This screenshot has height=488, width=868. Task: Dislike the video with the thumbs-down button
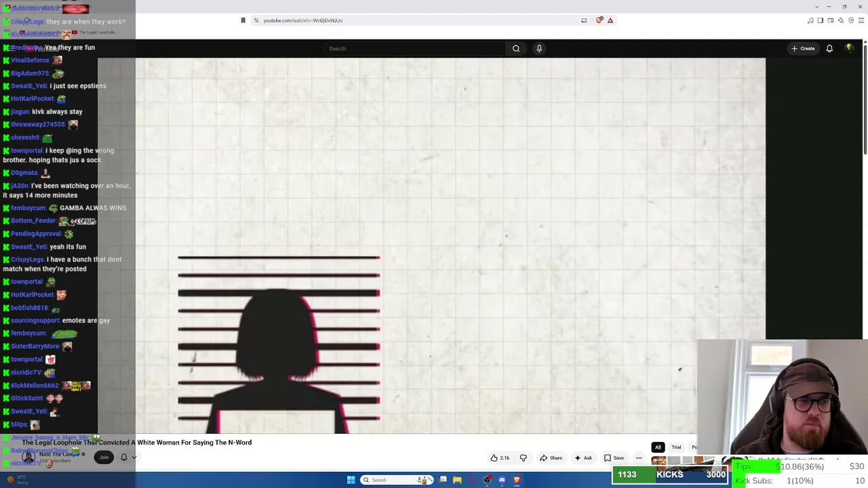pos(524,458)
